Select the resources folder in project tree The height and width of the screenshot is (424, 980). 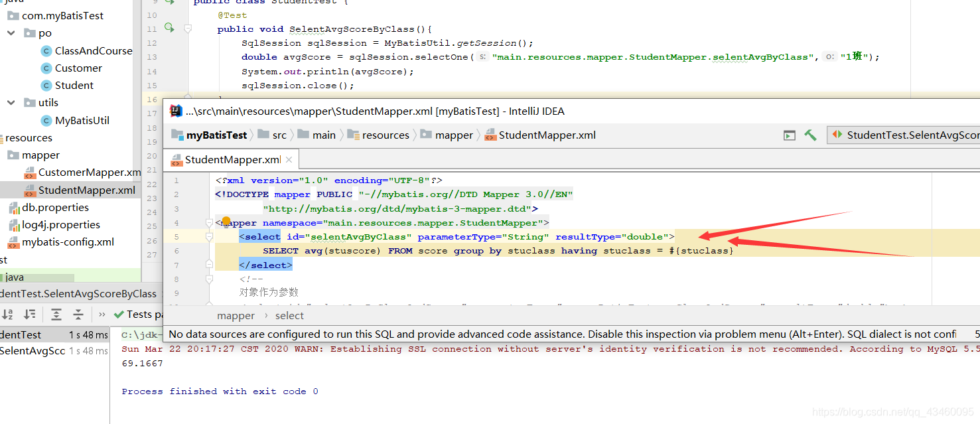[x=29, y=137]
